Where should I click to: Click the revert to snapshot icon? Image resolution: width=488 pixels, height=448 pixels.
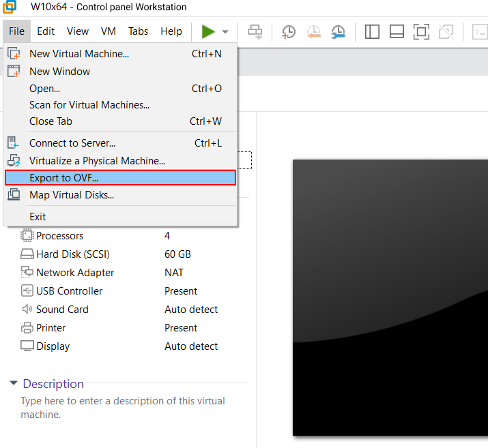(x=313, y=31)
